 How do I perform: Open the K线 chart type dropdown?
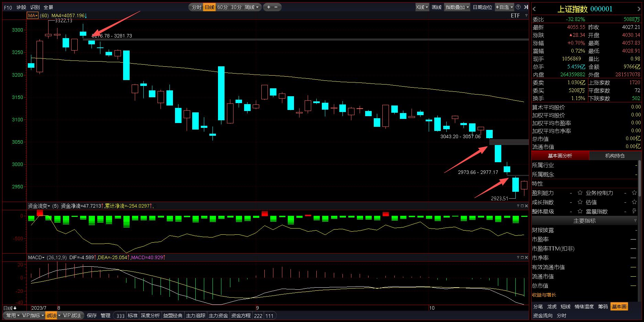pyautogui.click(x=422, y=7)
